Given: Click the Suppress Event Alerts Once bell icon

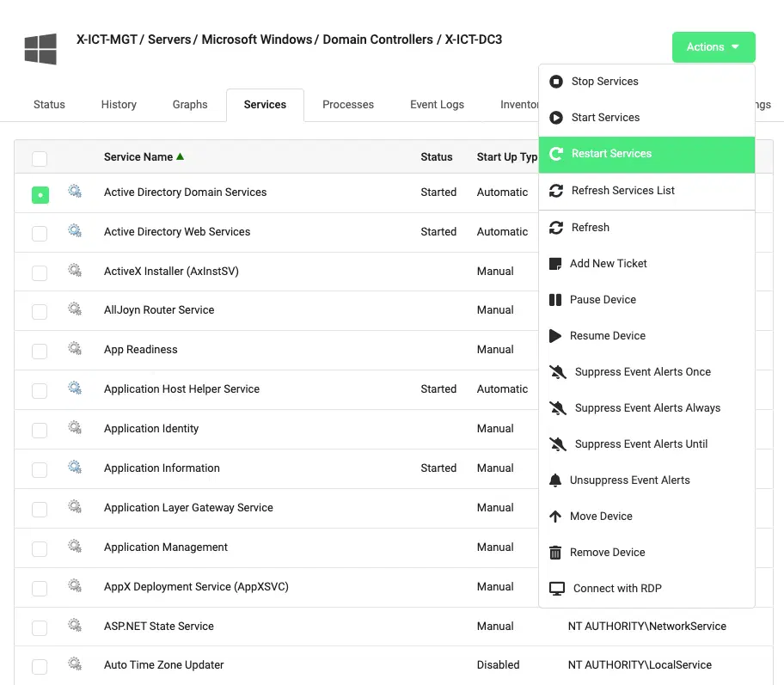Looking at the screenshot, I should (x=558, y=372).
